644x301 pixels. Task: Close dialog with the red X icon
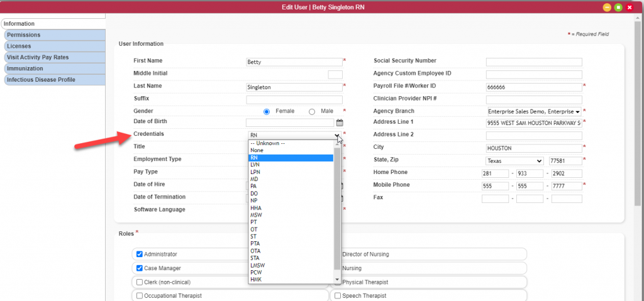click(630, 8)
